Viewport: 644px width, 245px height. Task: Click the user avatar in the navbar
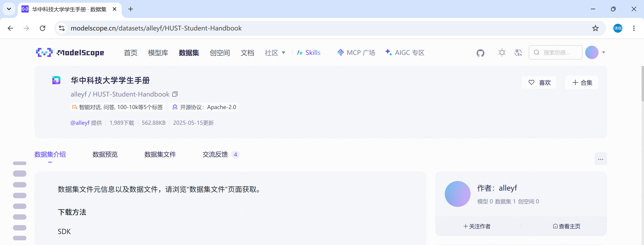(x=592, y=53)
